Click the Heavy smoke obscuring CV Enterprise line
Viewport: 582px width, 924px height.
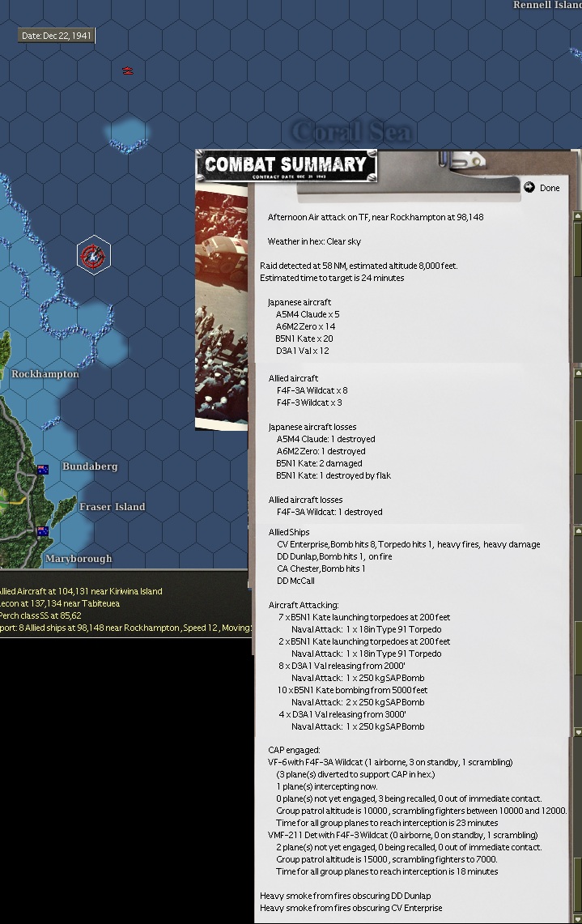[351, 908]
